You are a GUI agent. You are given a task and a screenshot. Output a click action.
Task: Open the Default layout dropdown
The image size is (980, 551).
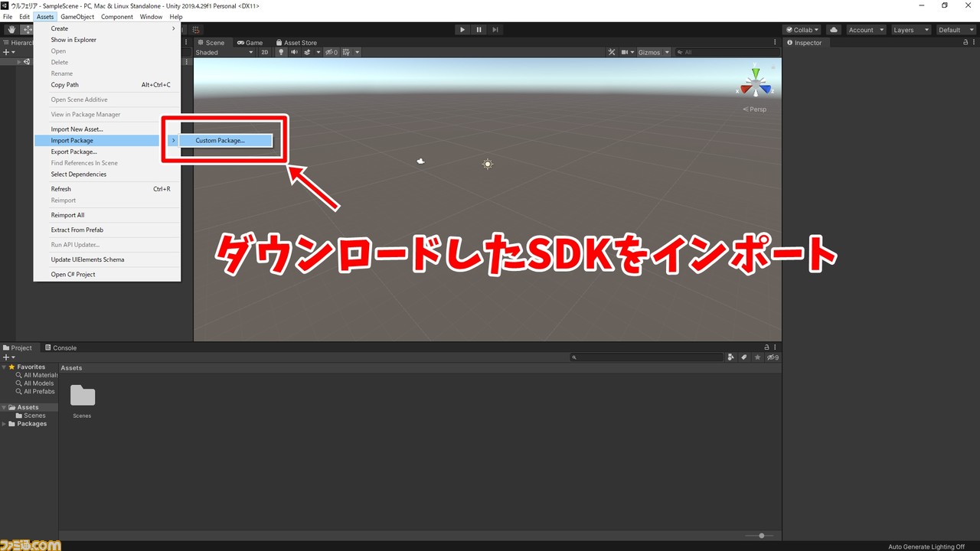tap(955, 30)
